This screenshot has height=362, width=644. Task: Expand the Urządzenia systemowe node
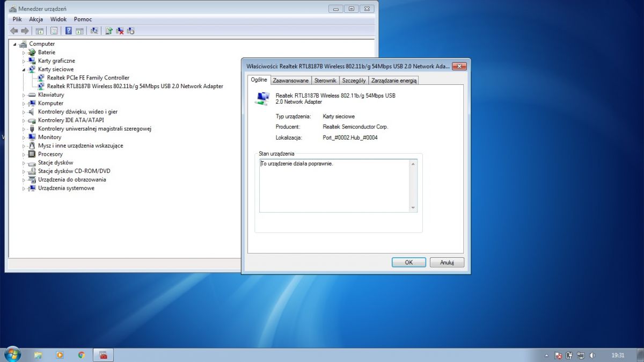coord(24,189)
